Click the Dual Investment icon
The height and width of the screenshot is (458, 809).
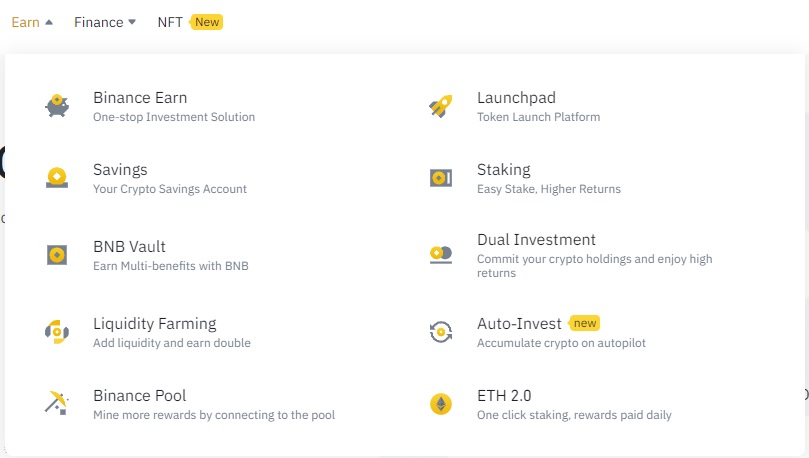point(441,255)
